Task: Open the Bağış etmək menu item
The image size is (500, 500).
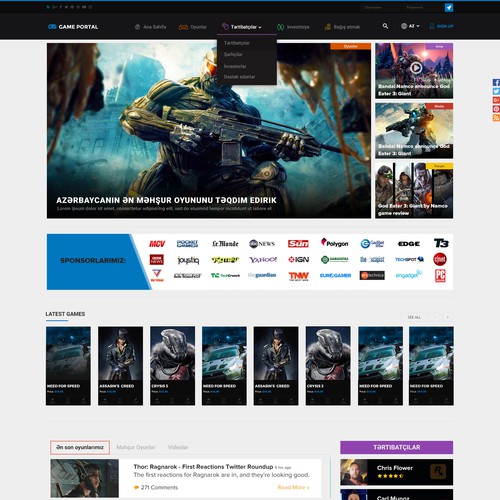Action: 342,27
